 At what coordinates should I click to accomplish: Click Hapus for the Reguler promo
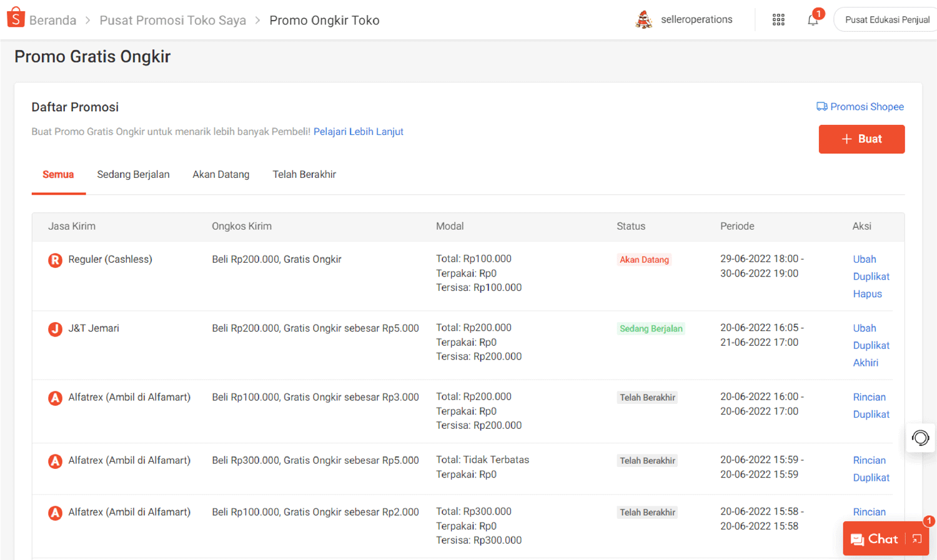pyautogui.click(x=867, y=294)
